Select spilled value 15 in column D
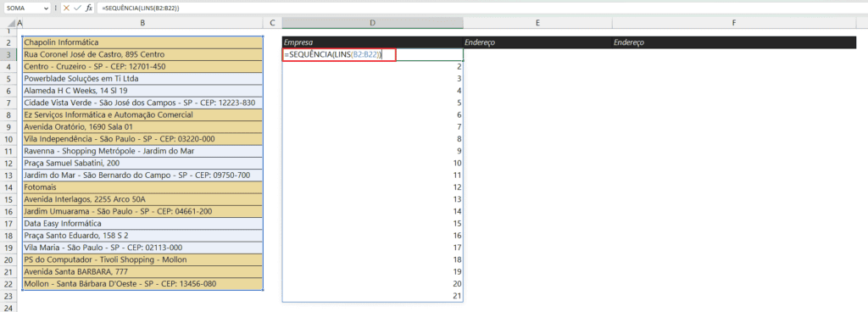Screen dimensions: 868x312 point(373,224)
